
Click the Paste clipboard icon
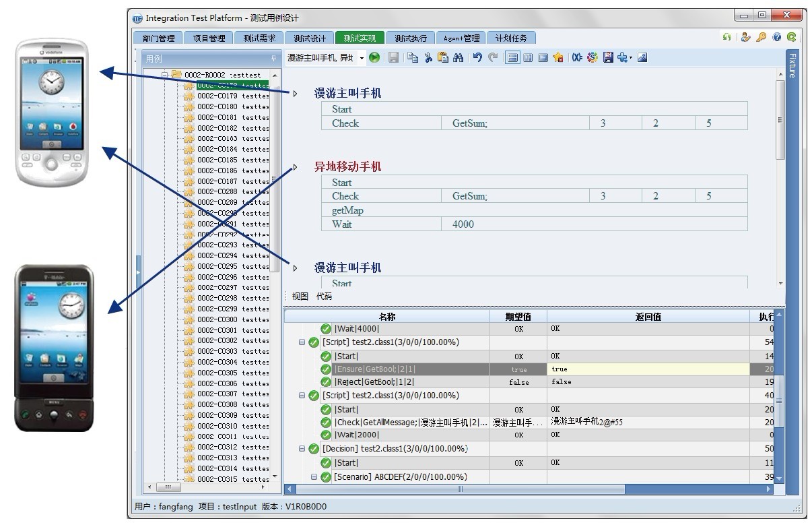pyautogui.click(x=442, y=58)
